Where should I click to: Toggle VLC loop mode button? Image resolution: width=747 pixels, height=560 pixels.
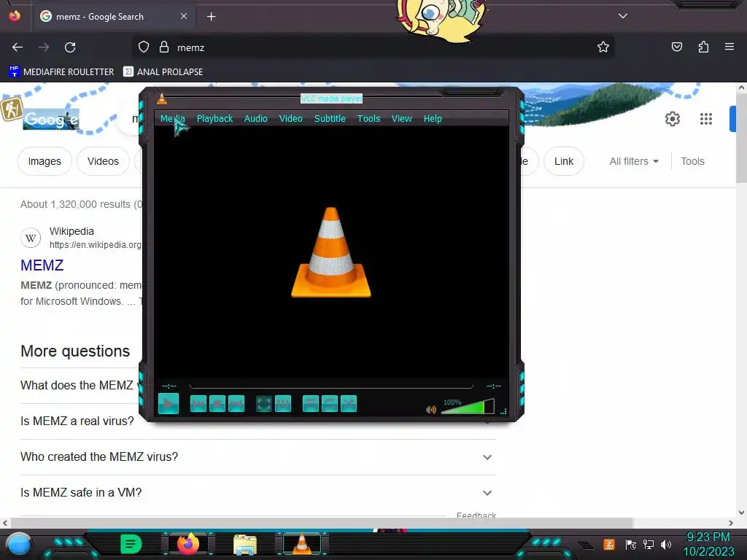[330, 404]
